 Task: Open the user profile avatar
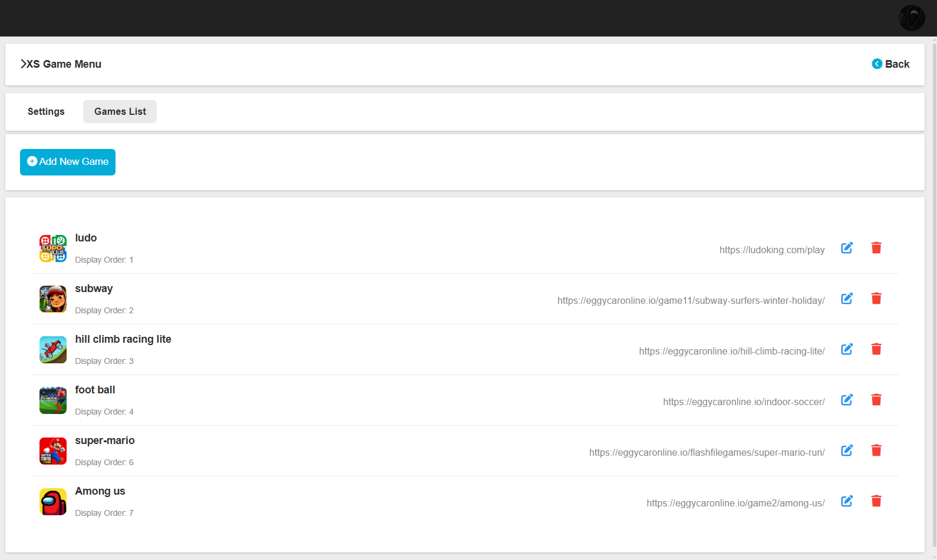[912, 18]
